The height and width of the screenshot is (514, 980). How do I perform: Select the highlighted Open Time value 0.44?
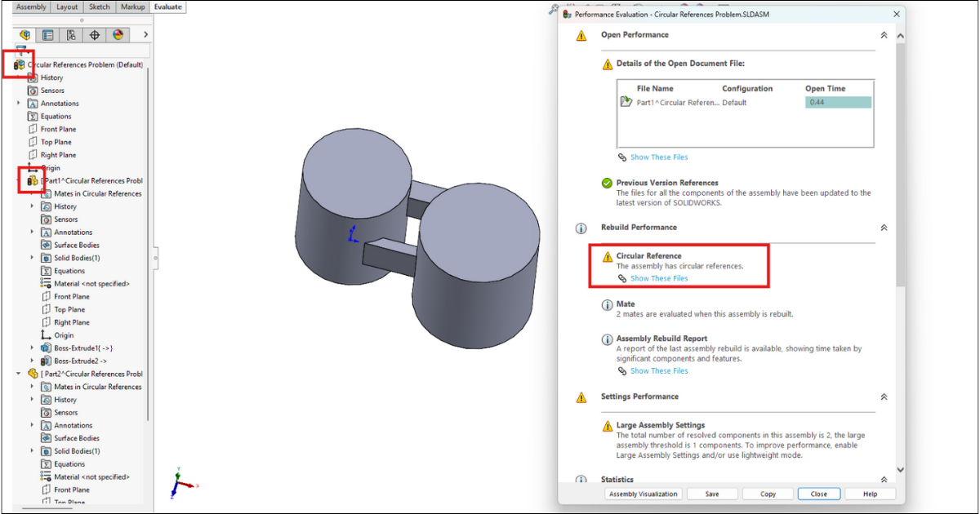point(838,102)
